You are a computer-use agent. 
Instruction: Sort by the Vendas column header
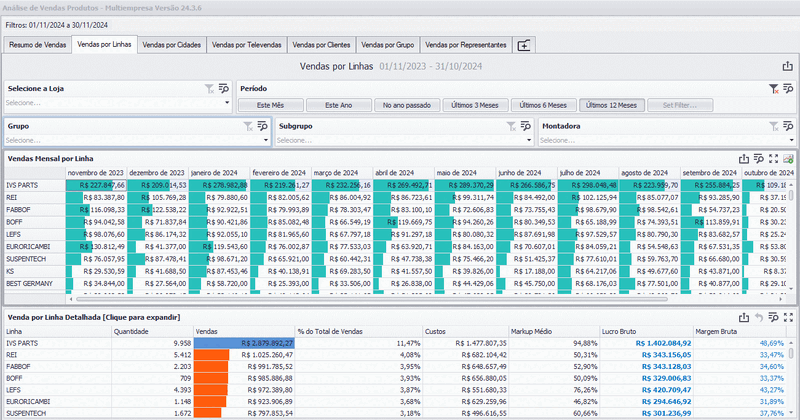pos(244,332)
